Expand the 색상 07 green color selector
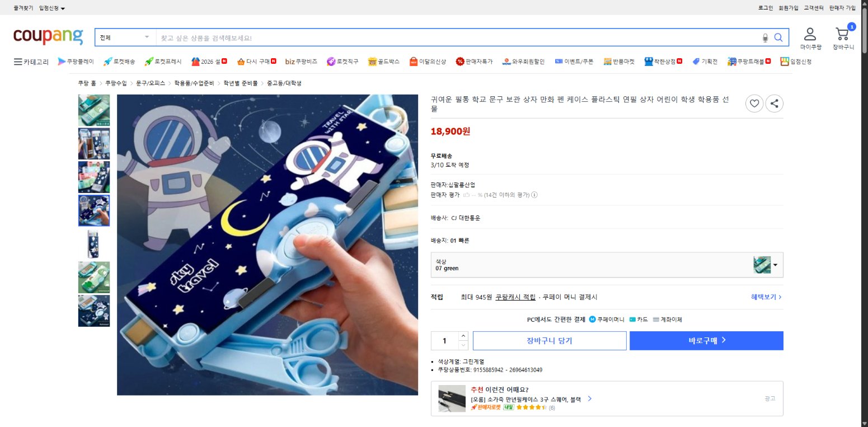Viewport: 868px width, 427px height. pos(775,265)
